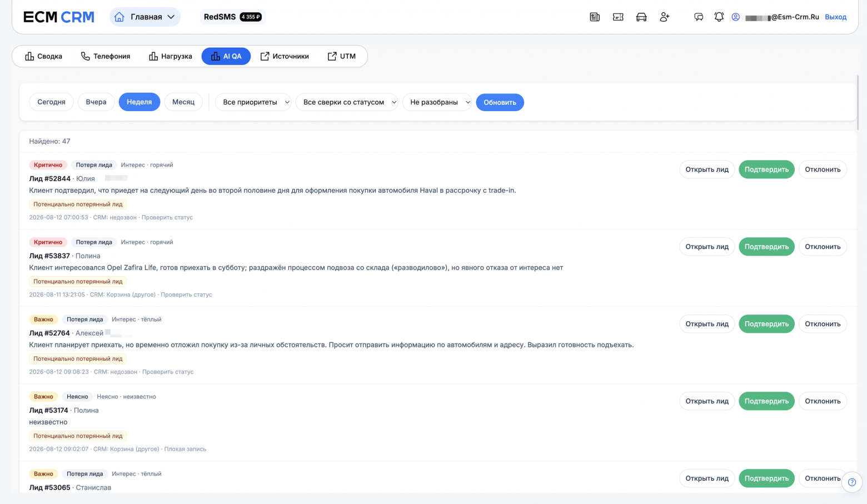Filter by Вчера period
The width and height of the screenshot is (867, 504).
[x=96, y=102]
